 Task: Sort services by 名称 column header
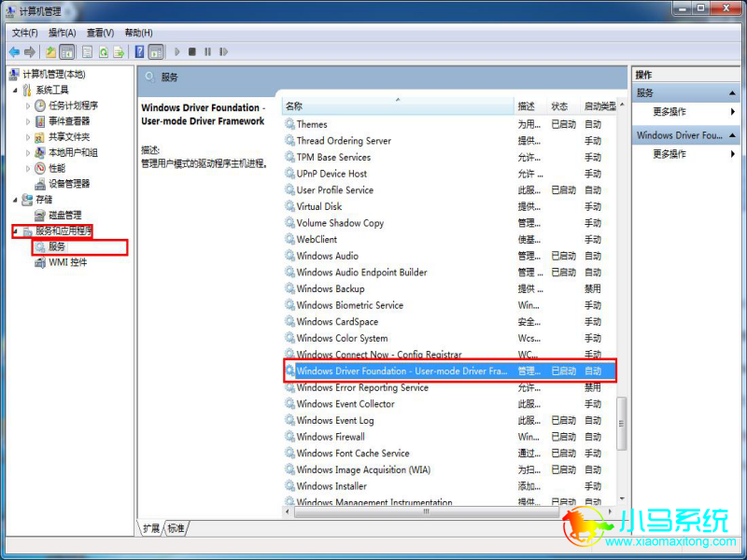point(398,106)
